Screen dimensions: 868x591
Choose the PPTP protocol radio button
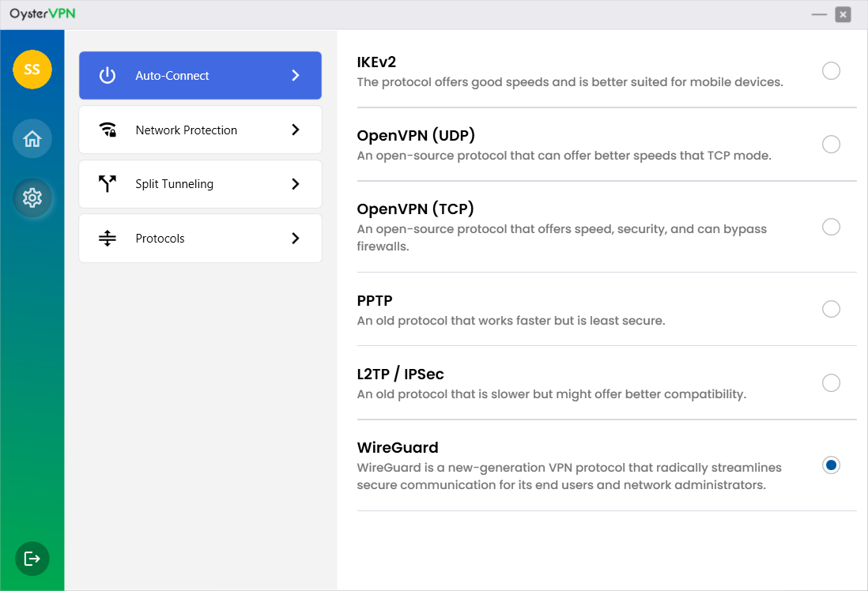coord(831,309)
